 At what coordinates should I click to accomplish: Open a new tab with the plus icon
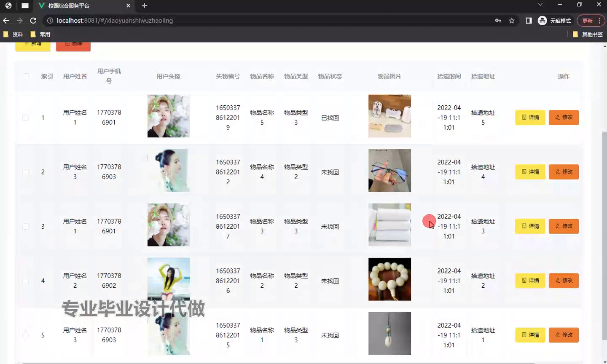pyautogui.click(x=145, y=5)
